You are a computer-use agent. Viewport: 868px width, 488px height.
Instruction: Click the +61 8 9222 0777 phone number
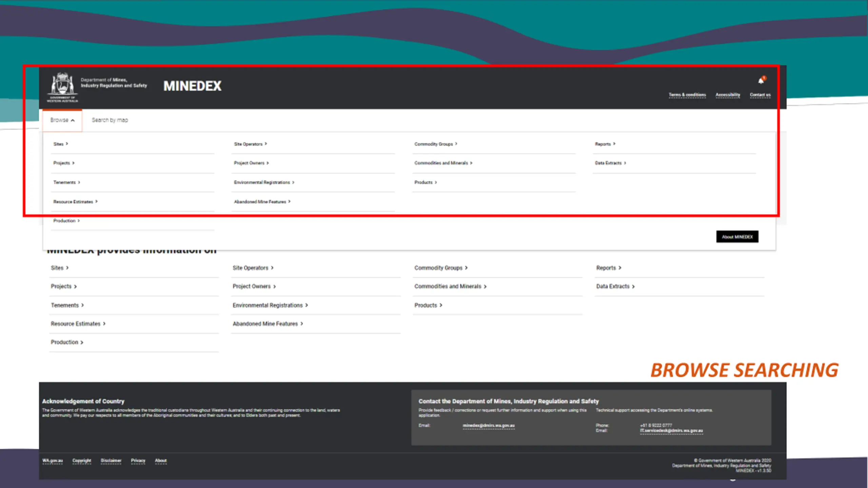656,425
